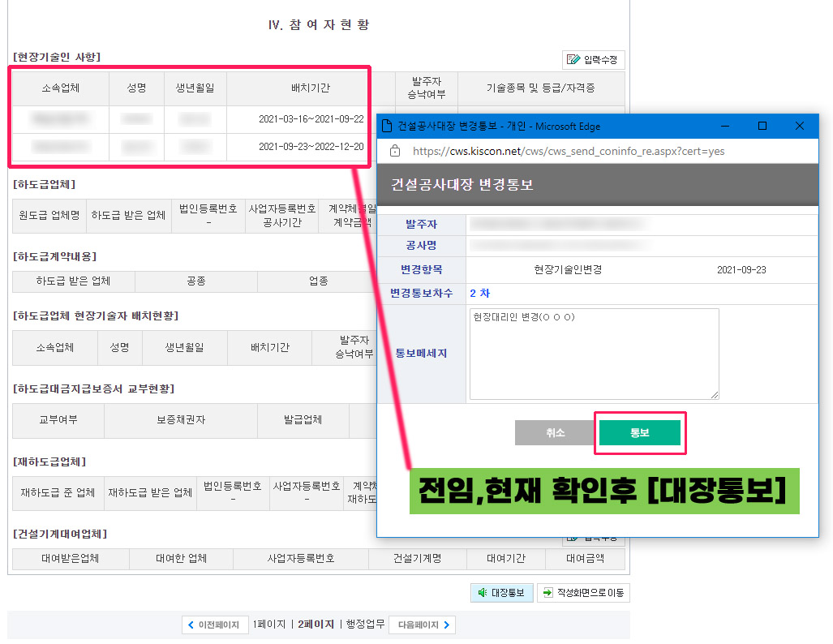Click the 원도급 업체명 column header
The height and width of the screenshot is (644, 833).
(49, 215)
